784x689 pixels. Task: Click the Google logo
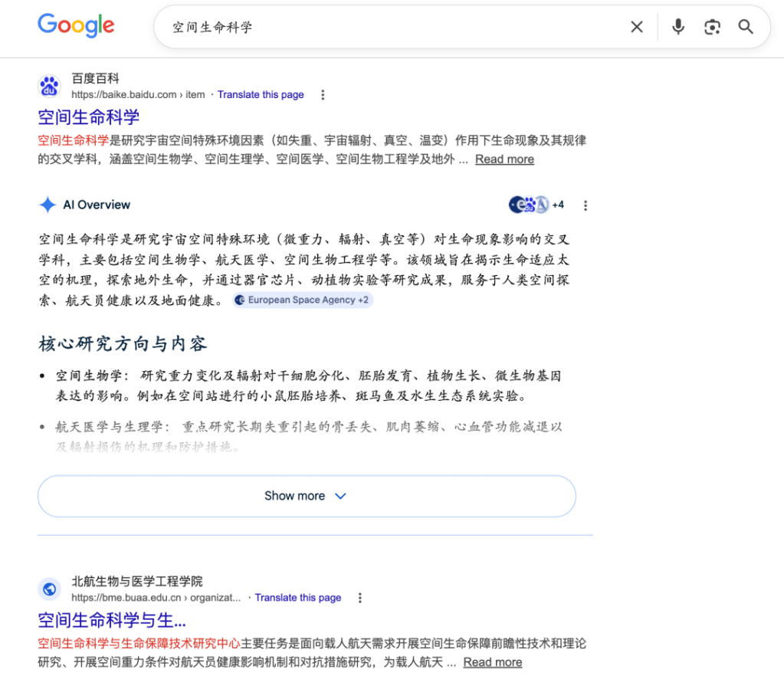click(x=76, y=25)
